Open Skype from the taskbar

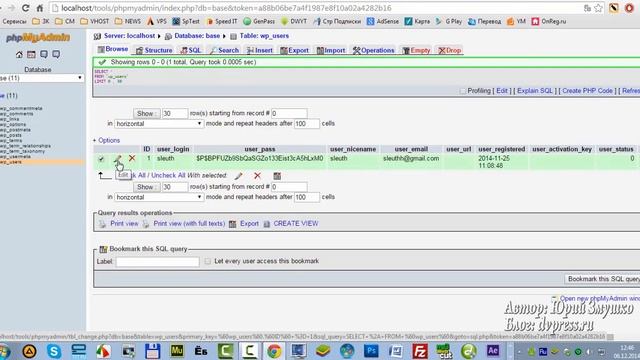(x=54, y=351)
